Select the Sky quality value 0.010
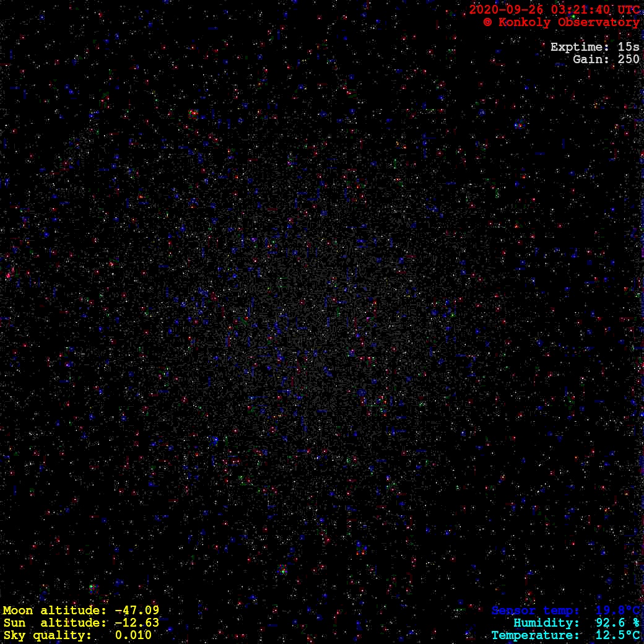Screen dimensions: 644x644 coord(133,635)
